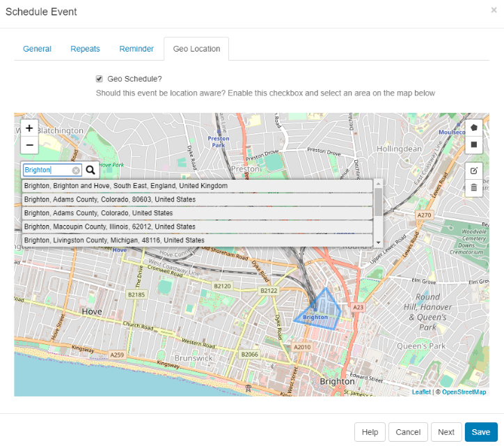
Task: Select the draw polygon tool
Action: tap(474, 128)
